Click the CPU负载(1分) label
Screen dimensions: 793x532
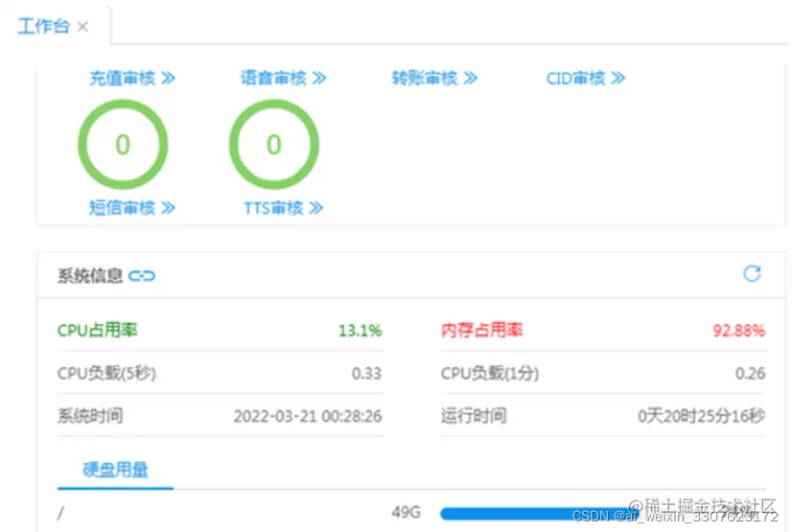point(490,373)
